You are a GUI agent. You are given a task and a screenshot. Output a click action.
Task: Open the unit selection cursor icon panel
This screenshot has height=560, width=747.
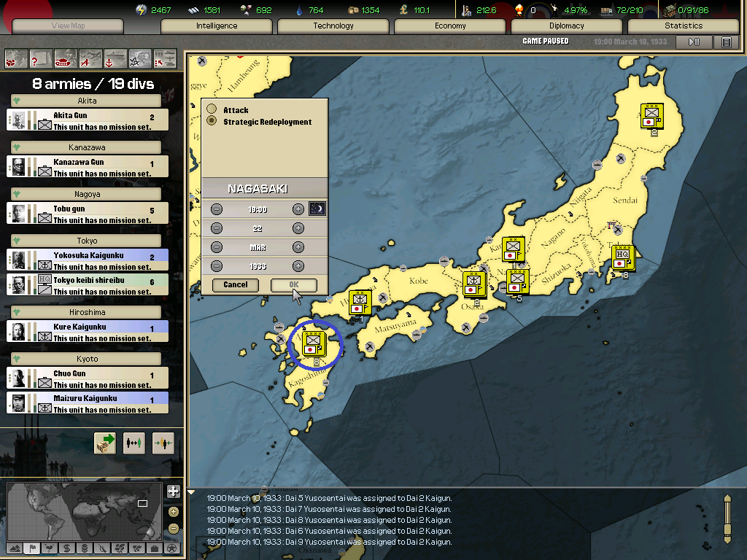pos(165,58)
